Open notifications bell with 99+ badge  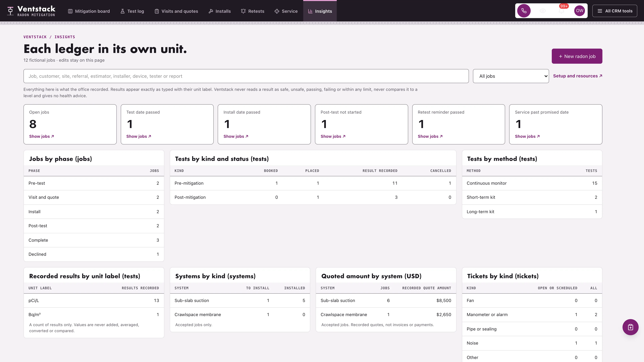(x=561, y=11)
